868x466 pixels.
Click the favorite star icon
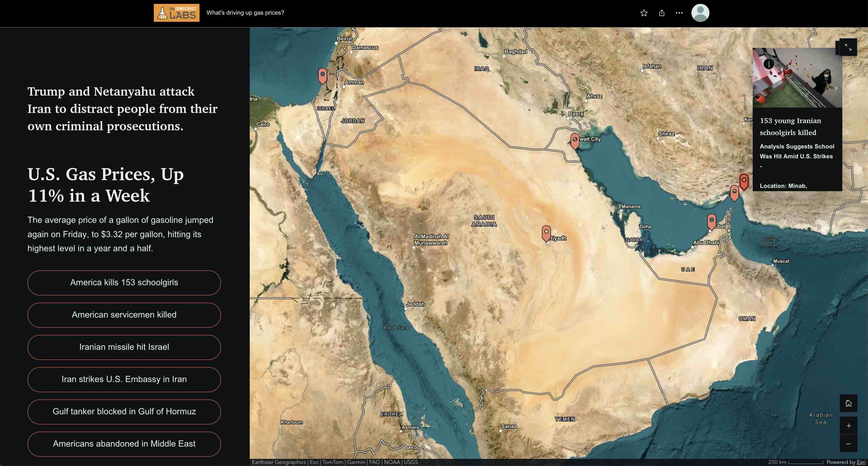click(644, 13)
